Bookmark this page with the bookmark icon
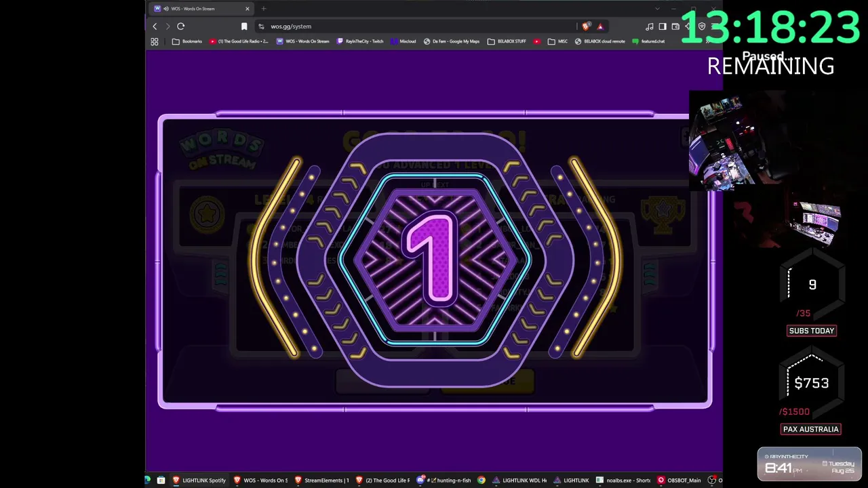868x488 pixels. [244, 26]
